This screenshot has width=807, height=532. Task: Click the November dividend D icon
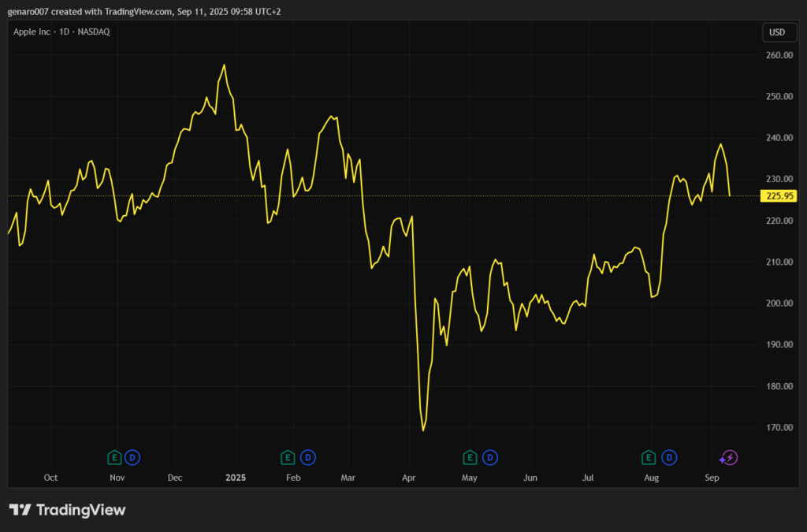[x=132, y=457]
